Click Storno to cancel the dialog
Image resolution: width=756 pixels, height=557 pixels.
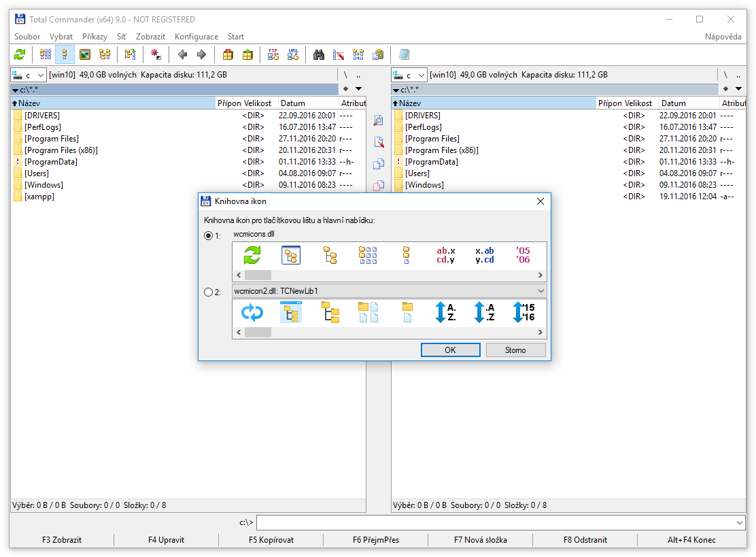(515, 350)
